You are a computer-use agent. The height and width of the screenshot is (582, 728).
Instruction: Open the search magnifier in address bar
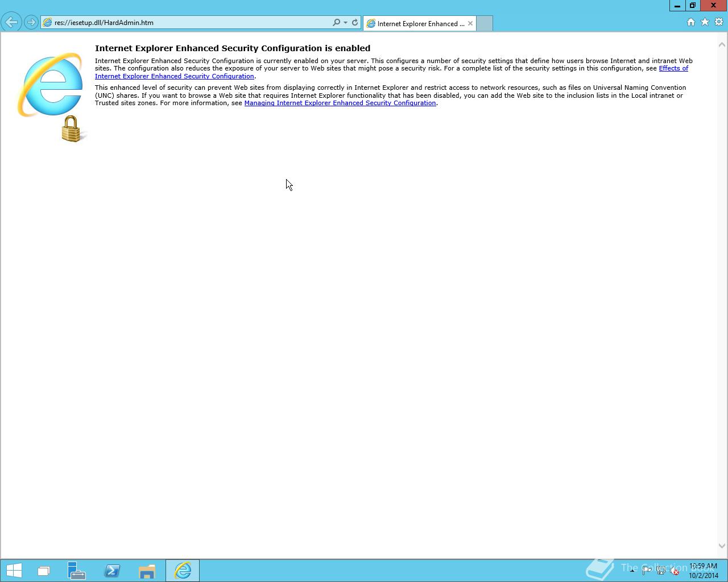[x=336, y=23]
